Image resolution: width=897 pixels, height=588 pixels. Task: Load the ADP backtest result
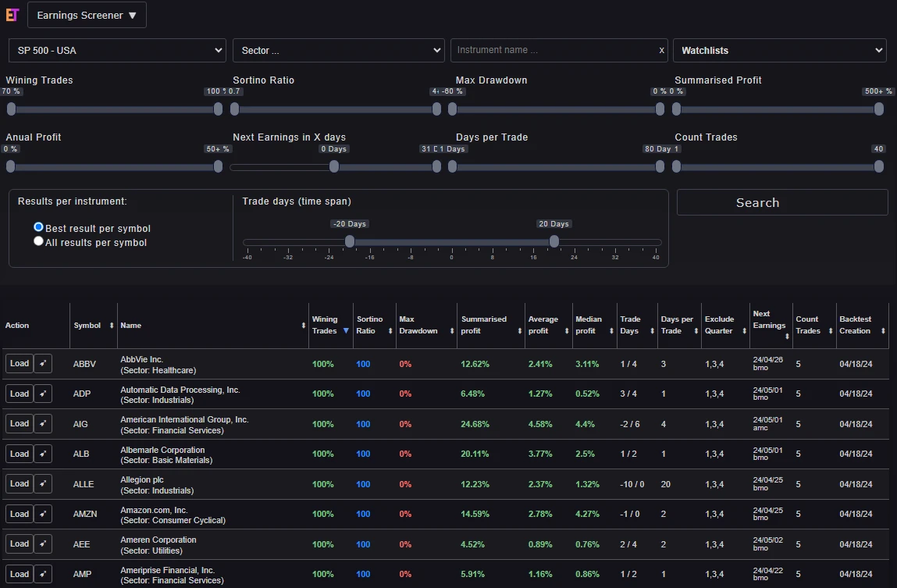tap(20, 394)
